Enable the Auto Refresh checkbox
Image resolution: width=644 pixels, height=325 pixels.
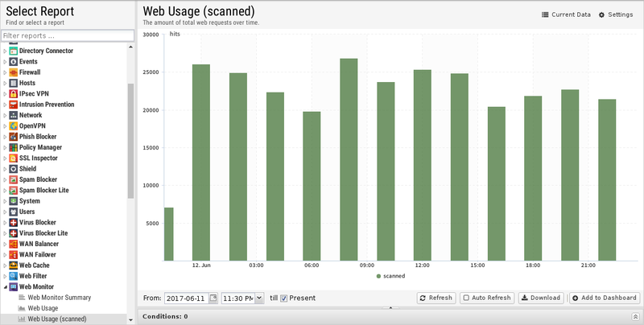tap(467, 298)
